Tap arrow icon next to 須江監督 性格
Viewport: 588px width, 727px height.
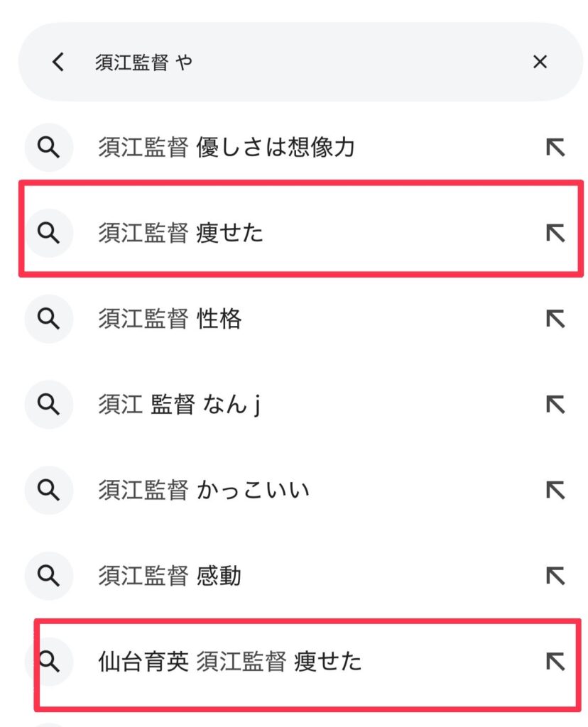[555, 319]
